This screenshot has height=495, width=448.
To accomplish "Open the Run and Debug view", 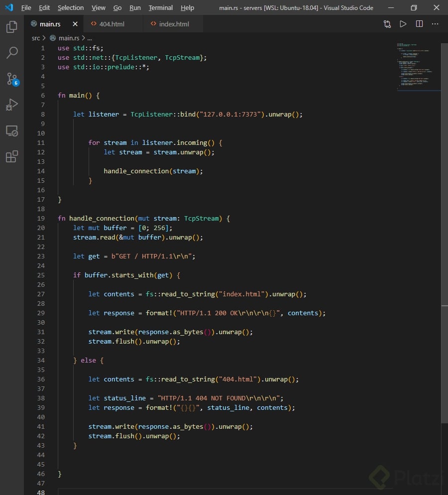I will 12,105.
